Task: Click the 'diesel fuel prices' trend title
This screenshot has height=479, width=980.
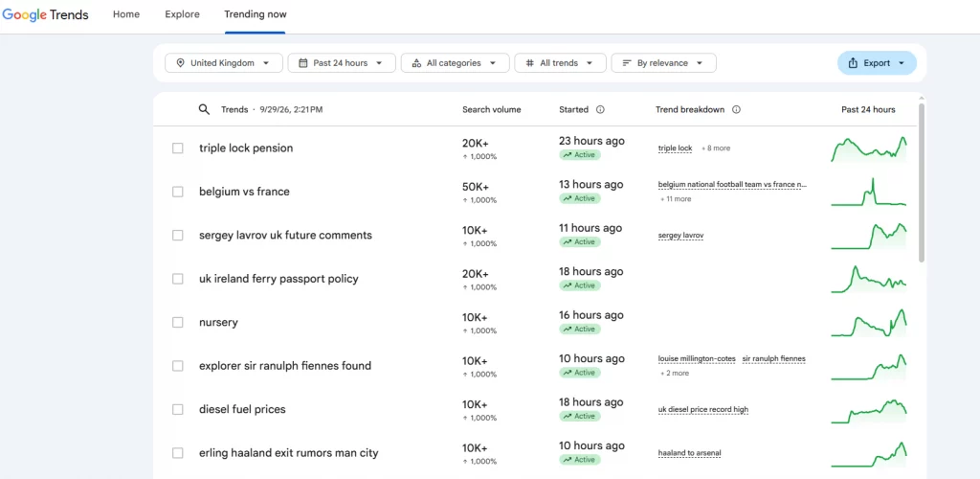Action: [242, 410]
